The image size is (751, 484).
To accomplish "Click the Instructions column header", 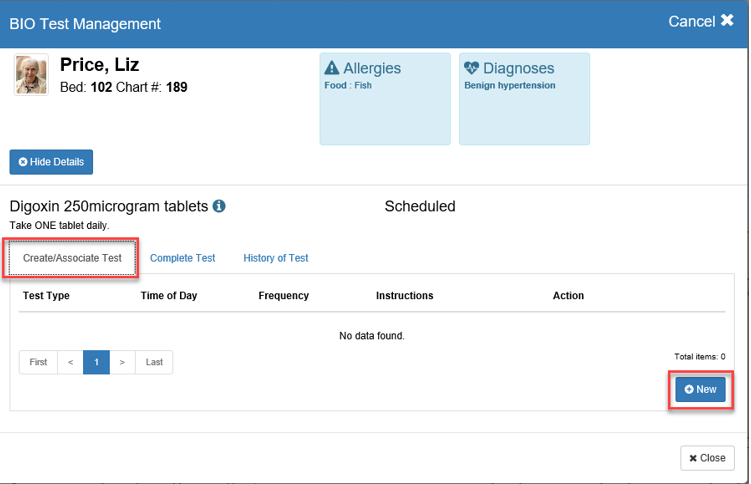I will point(404,296).
